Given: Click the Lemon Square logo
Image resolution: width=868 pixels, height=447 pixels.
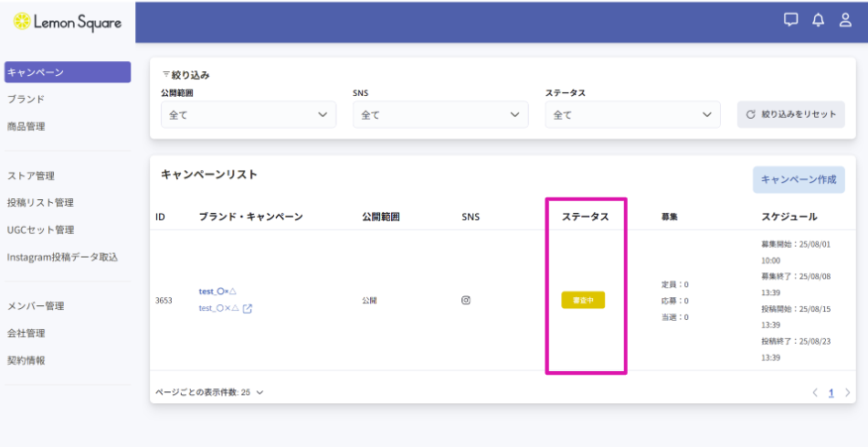Looking at the screenshot, I should (67, 22).
